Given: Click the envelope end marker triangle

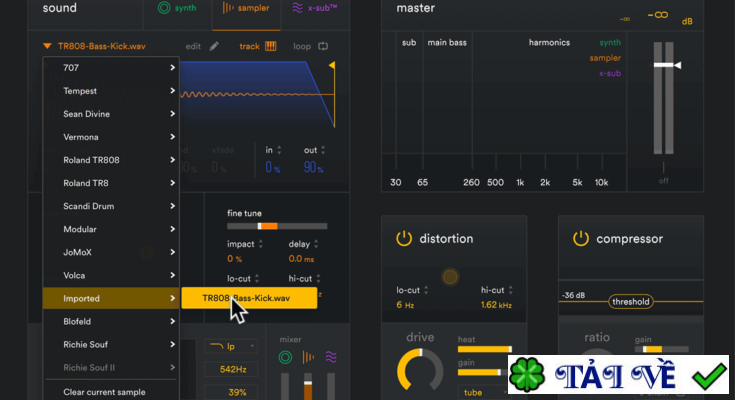Looking at the screenshot, I should coord(332,65).
